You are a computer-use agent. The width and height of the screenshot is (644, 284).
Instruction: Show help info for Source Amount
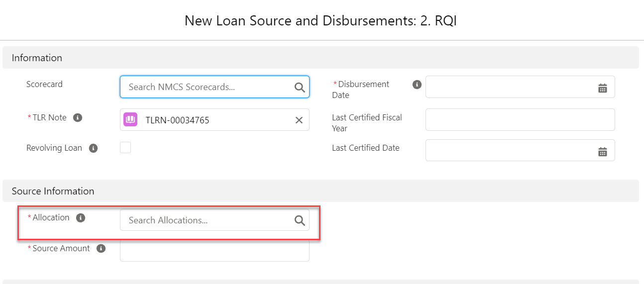pyautogui.click(x=101, y=248)
